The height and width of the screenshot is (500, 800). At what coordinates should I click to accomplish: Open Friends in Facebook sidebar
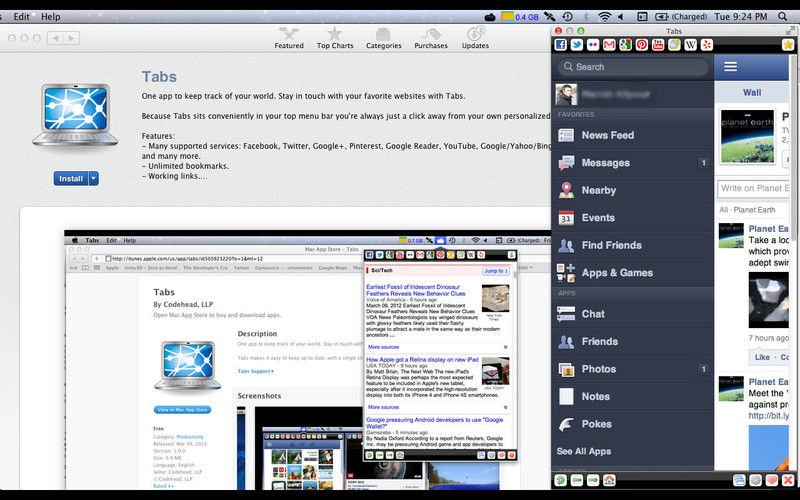(x=632, y=341)
